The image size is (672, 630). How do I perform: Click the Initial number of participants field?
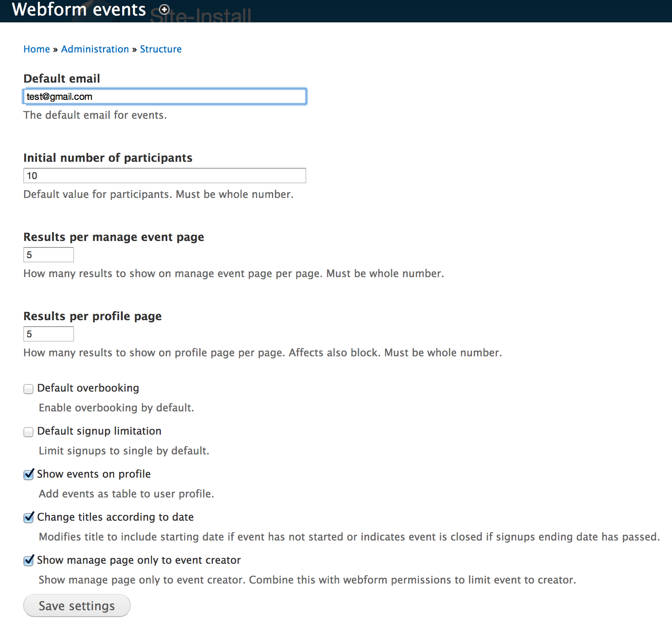(164, 176)
